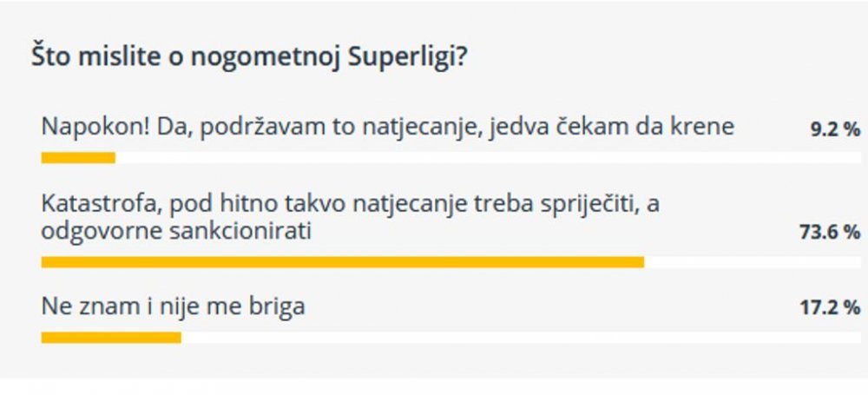
Task: Click the 9.2 % result value
Action: click(x=835, y=131)
